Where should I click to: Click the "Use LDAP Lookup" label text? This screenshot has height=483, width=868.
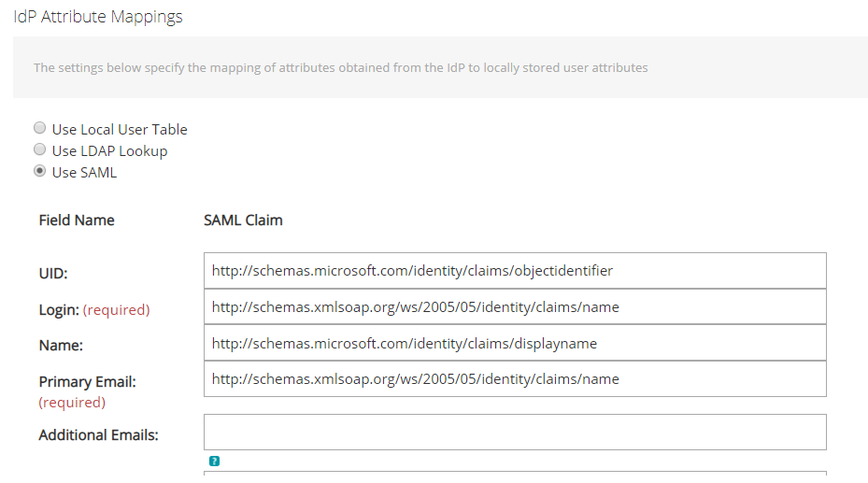coord(109,151)
